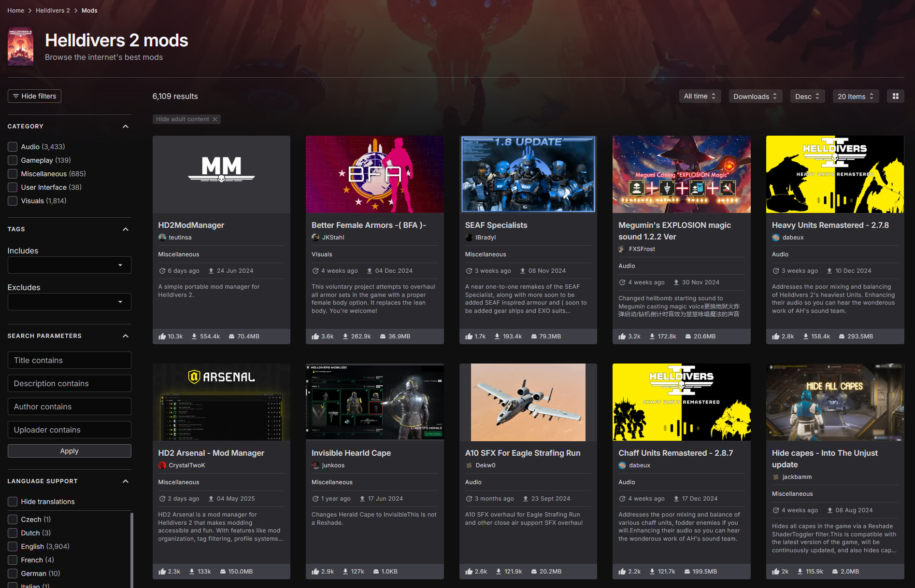Click the Title contains input field

[x=69, y=360]
